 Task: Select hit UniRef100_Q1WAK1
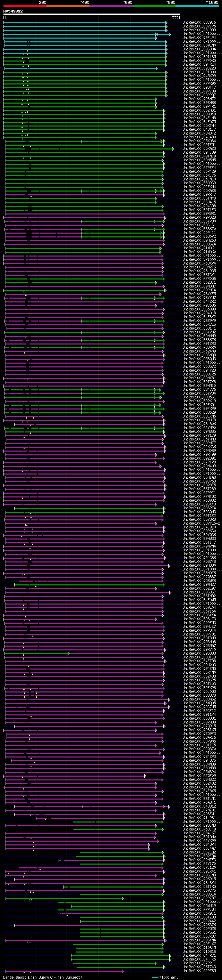[199, 248]
